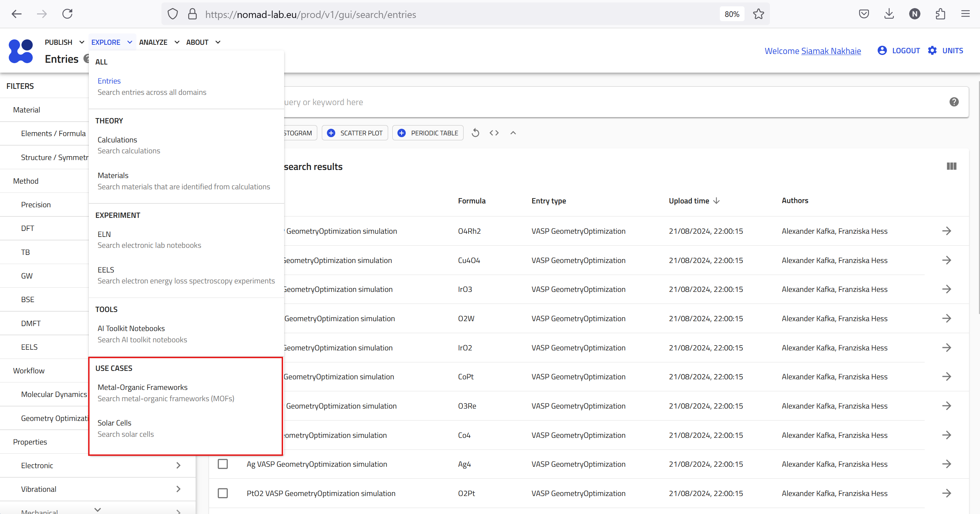Click the arrow icon for Ag4 row
The height and width of the screenshot is (514, 980).
tap(947, 464)
